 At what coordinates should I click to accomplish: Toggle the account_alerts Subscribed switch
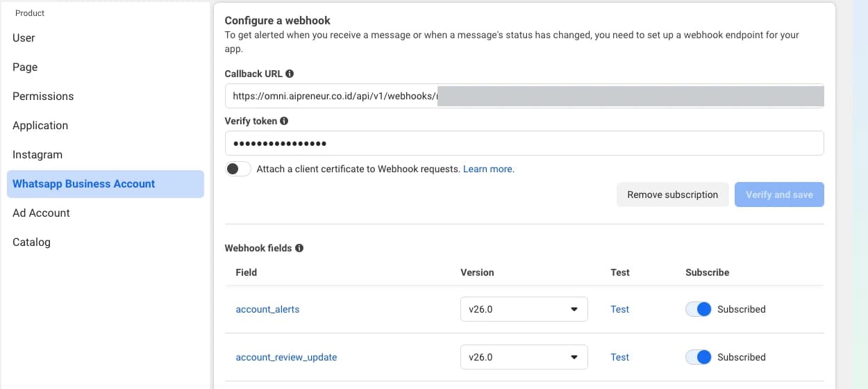699,309
